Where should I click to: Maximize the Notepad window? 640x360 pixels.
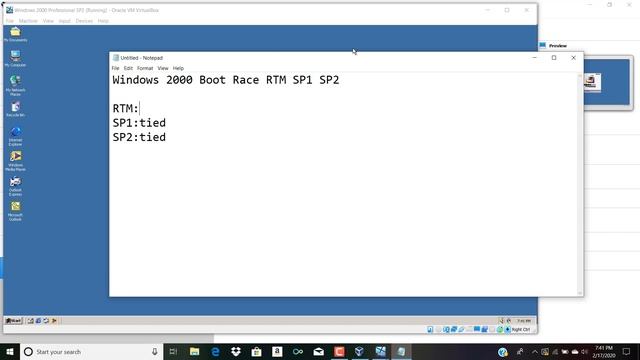[x=554, y=58]
